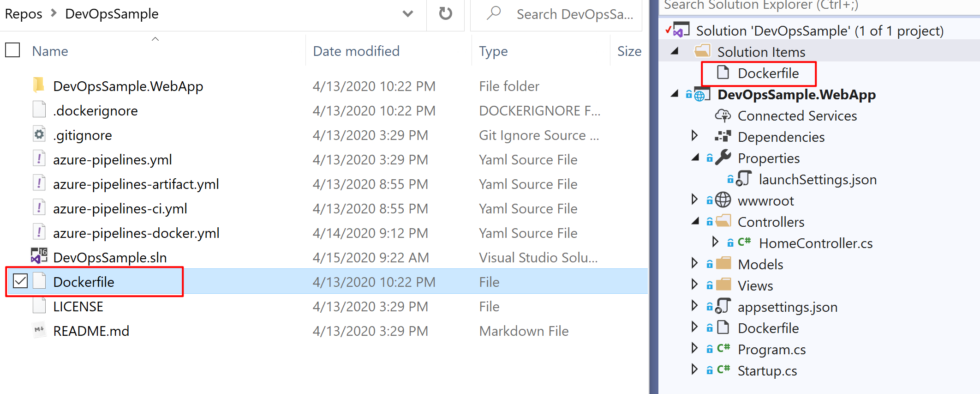The image size is (980, 394).
Task: Expand the Startup.cs node
Action: pyautogui.click(x=694, y=369)
